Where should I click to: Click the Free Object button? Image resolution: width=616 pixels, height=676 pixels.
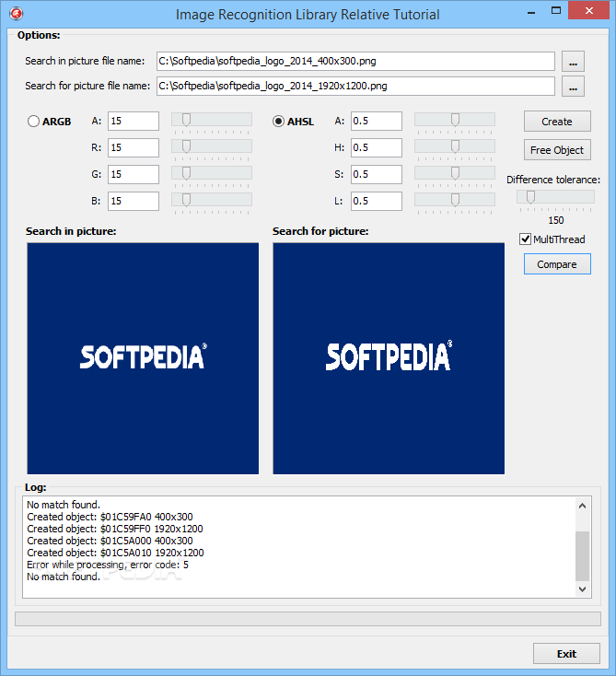pos(557,150)
